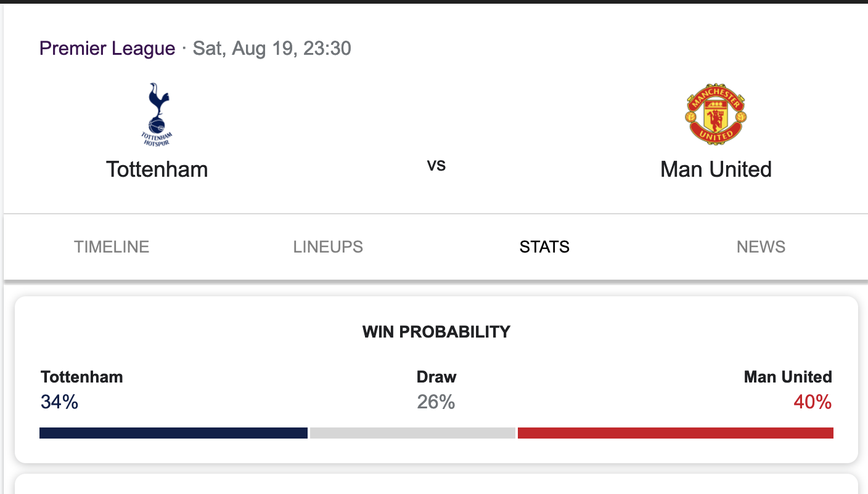Click the match date Sat, Aug 19, 23:30
This screenshot has height=494, width=868.
(272, 48)
